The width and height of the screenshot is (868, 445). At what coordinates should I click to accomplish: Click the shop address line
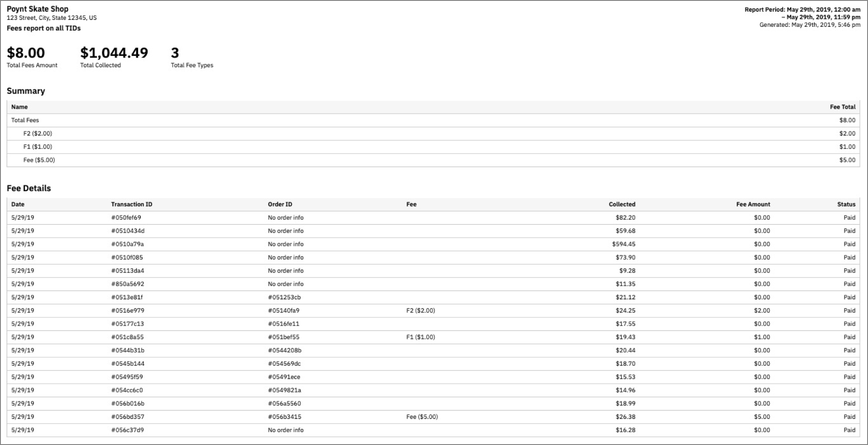[x=52, y=18]
